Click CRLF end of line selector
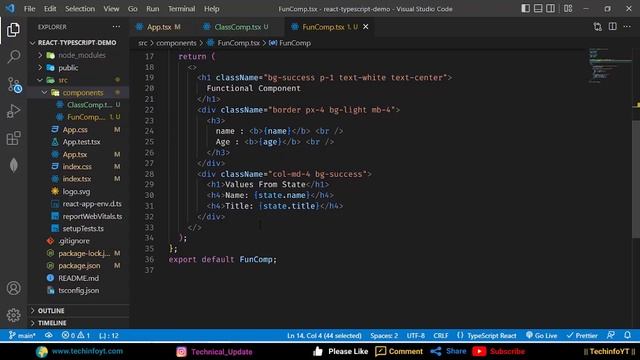 tap(440, 336)
